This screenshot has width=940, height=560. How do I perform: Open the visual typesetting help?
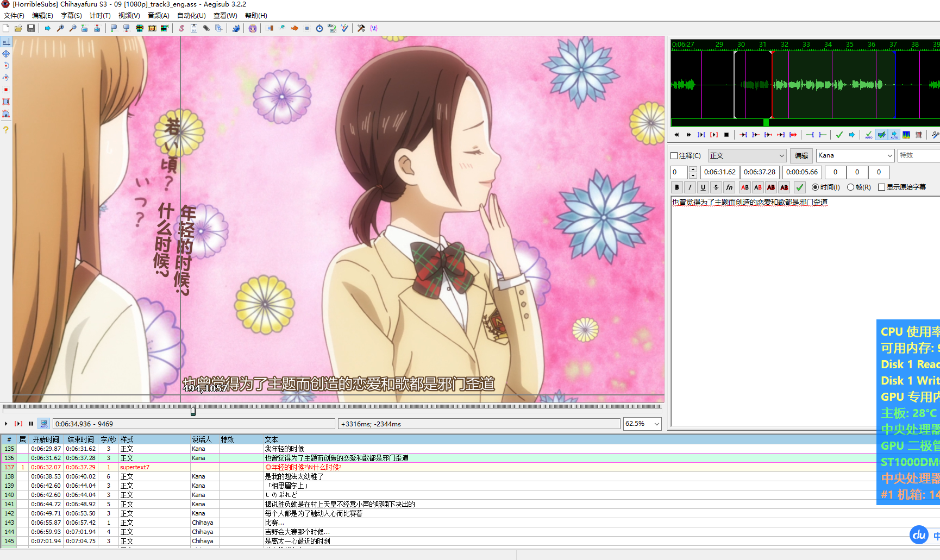pyautogui.click(x=6, y=130)
